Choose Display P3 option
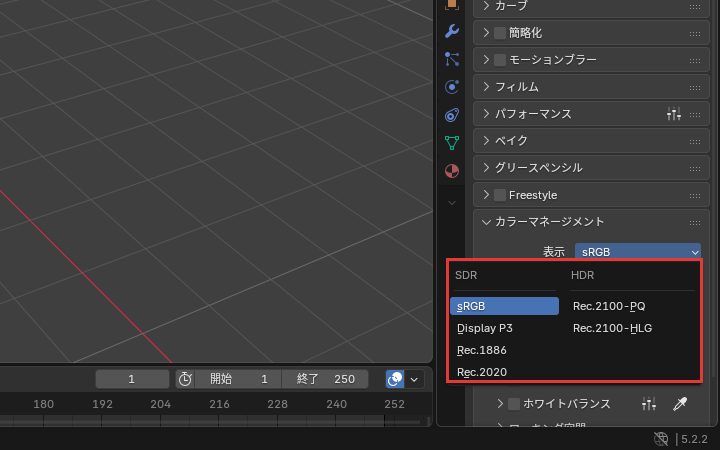The image size is (720, 450). 504,328
